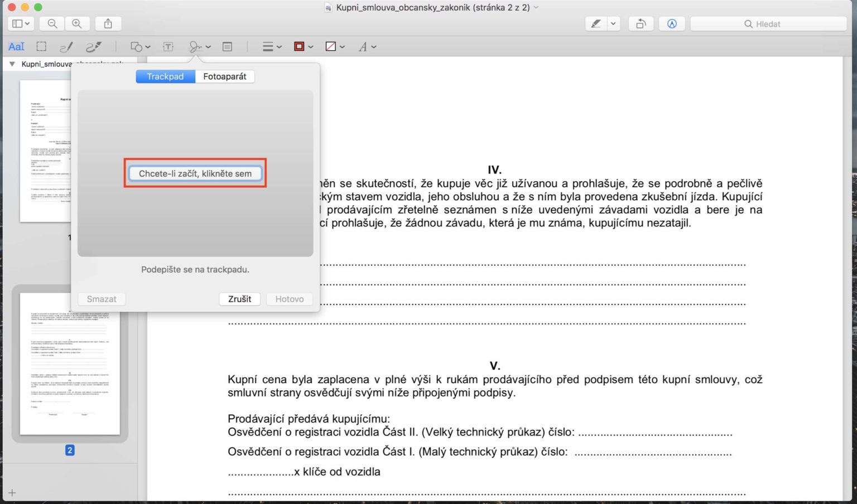Activate the rectangular selection tool
Screen dimensions: 857x504
point(41,46)
